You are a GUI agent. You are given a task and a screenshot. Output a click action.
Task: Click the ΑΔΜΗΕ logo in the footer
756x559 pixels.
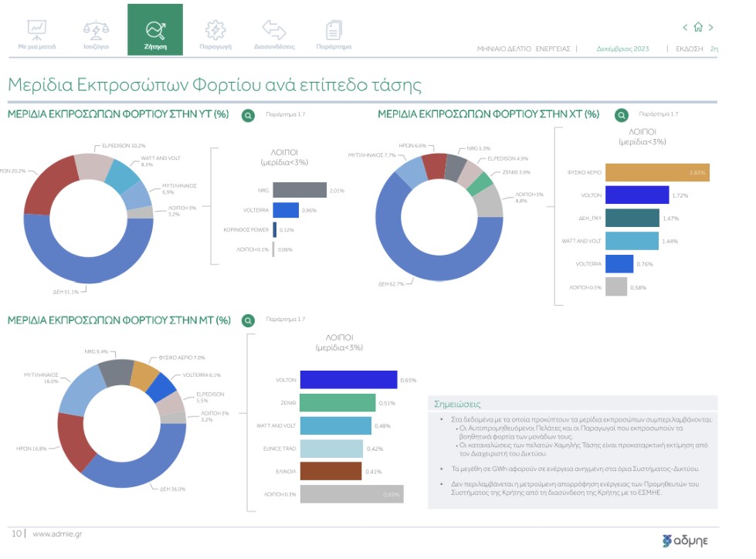click(x=685, y=538)
